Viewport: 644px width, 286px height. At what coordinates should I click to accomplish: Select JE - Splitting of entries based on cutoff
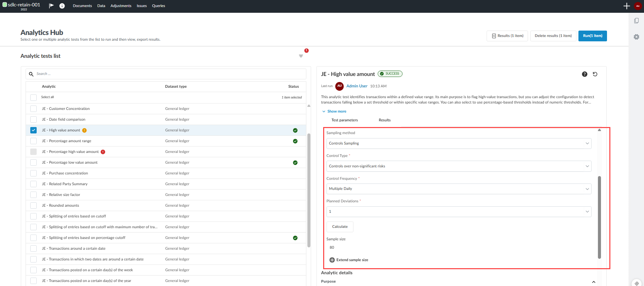pyautogui.click(x=166, y=216)
